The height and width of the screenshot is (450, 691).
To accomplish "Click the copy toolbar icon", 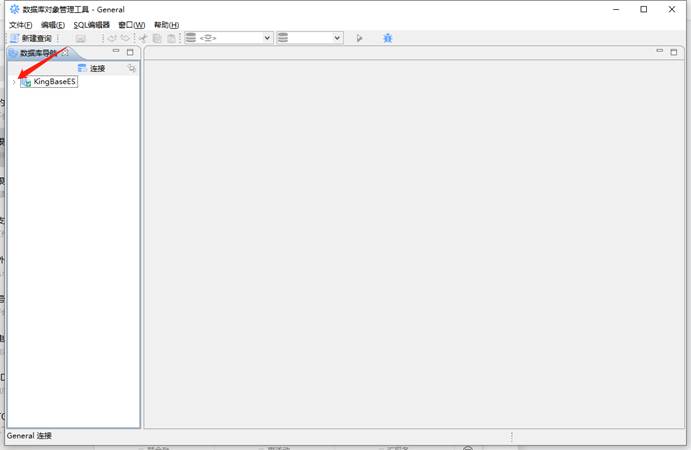I will [x=157, y=38].
